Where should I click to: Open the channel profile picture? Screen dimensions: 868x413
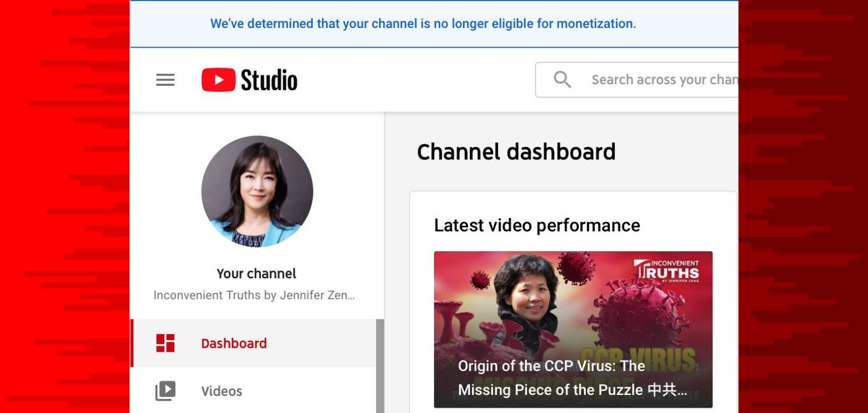coord(257,192)
